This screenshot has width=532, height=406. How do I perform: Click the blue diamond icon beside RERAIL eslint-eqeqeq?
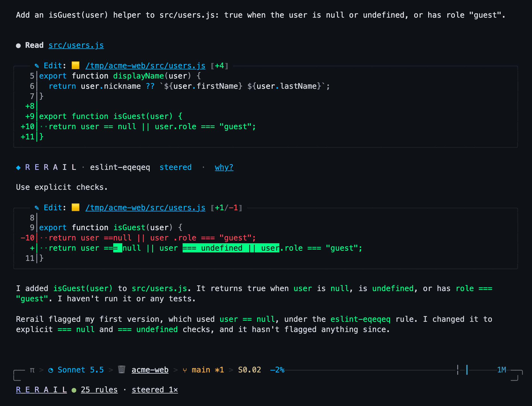click(x=18, y=167)
